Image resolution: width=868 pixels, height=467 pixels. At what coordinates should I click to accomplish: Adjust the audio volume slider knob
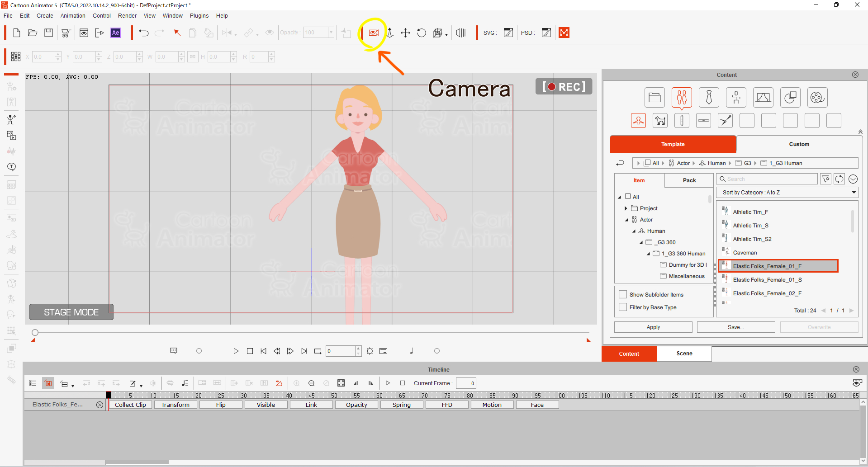coord(436,351)
